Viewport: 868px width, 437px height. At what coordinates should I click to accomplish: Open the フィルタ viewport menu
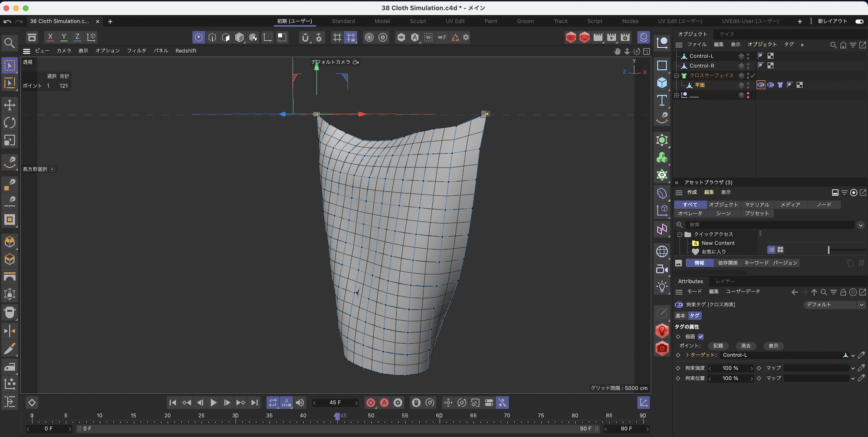pyautogui.click(x=136, y=51)
